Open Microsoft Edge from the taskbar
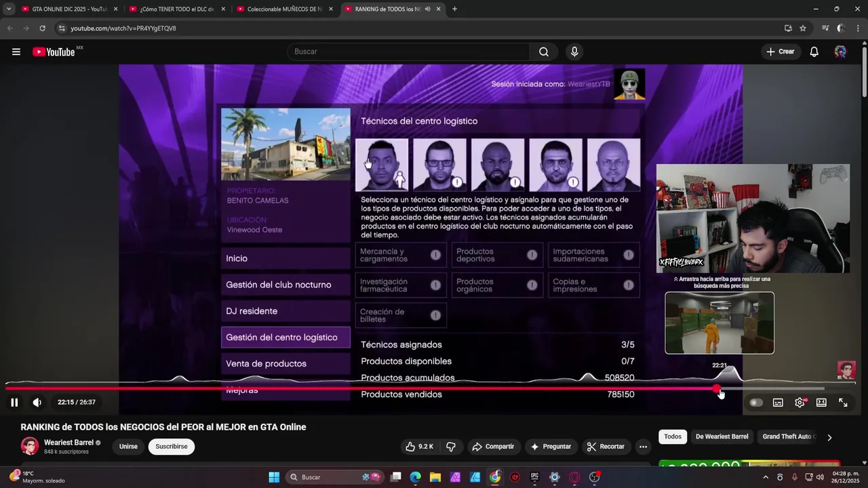 [416, 477]
